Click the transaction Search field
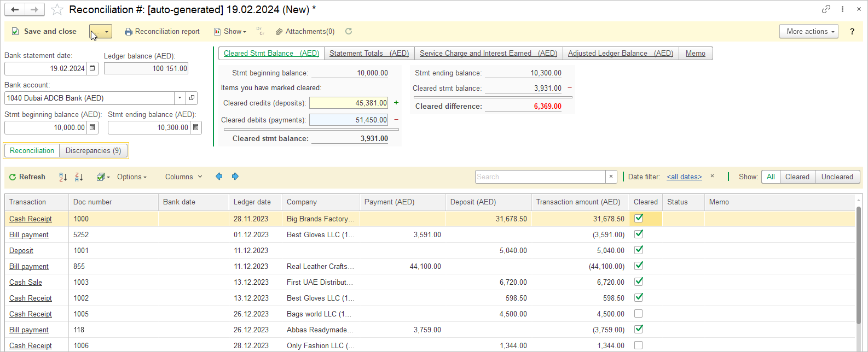The height and width of the screenshot is (352, 868). pyautogui.click(x=540, y=177)
